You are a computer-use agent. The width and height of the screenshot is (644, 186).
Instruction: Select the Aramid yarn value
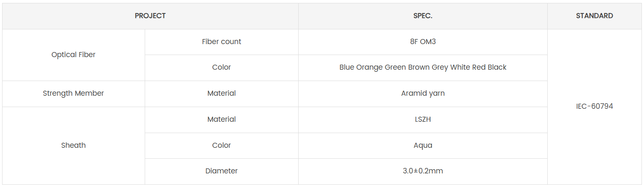coord(423,93)
